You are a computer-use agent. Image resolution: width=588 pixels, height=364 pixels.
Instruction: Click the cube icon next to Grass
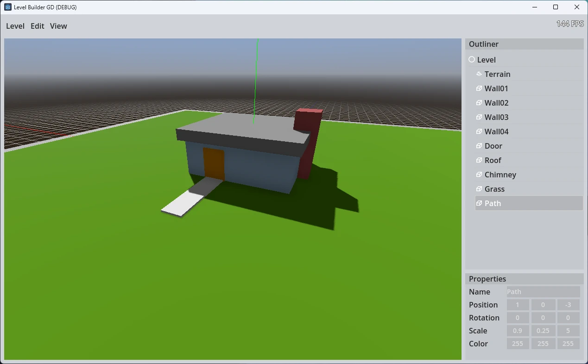click(x=479, y=189)
